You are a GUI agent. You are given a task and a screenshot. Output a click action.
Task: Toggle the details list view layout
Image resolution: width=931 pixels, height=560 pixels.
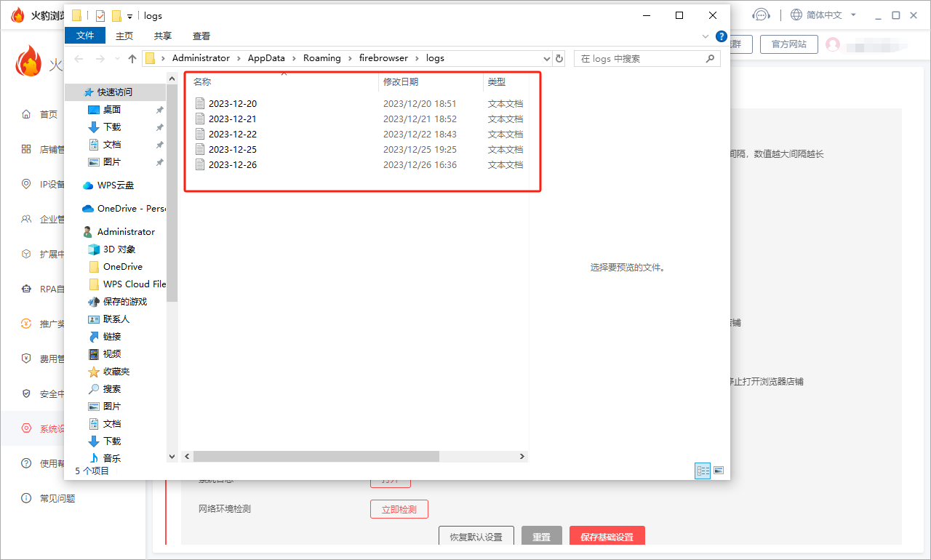703,471
